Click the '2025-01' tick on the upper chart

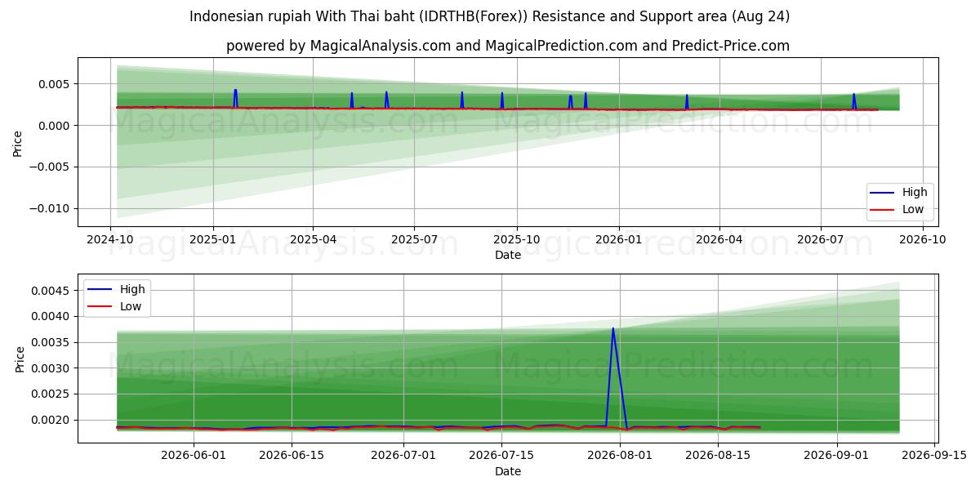(212, 239)
